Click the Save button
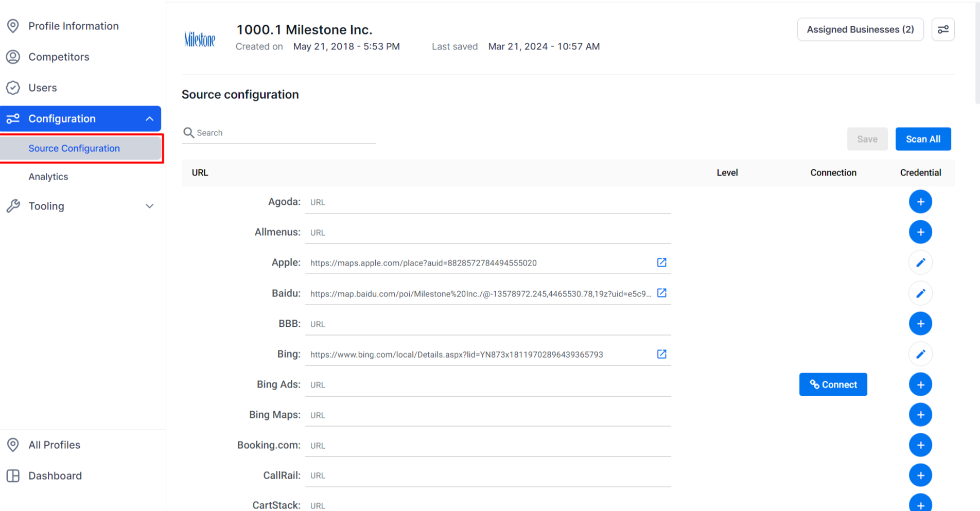This screenshot has height=511, width=980. [867, 139]
